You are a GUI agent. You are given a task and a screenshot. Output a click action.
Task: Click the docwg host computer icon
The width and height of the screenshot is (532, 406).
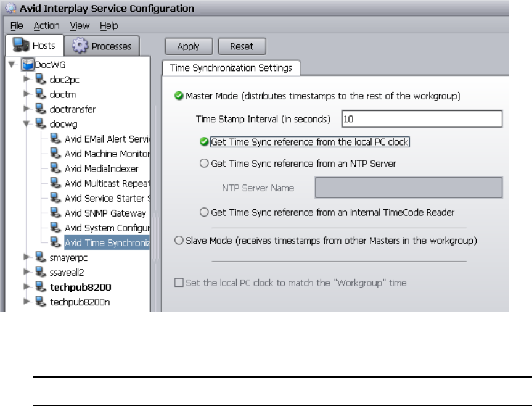41,124
